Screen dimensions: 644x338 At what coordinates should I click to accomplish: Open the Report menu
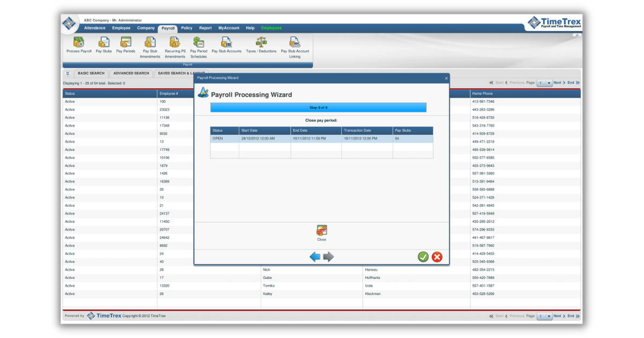[x=206, y=28]
